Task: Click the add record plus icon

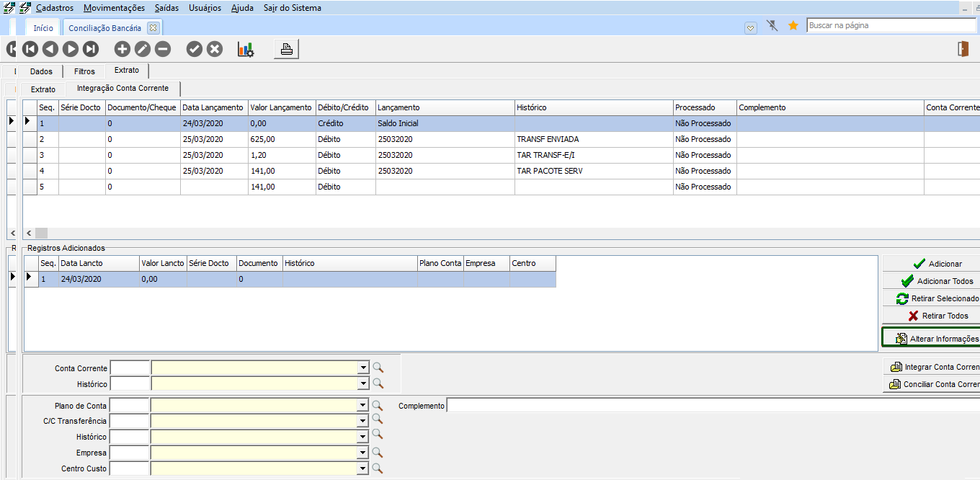Action: (x=122, y=49)
